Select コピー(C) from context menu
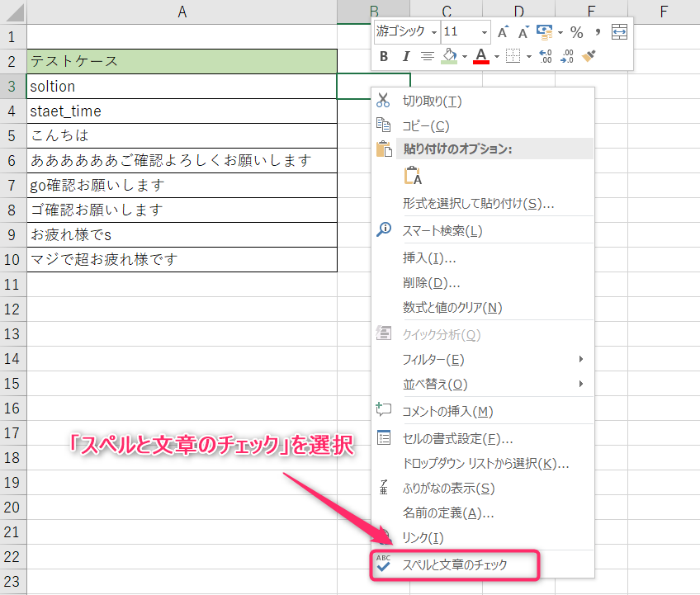This screenshot has width=700, height=595. tap(483, 126)
